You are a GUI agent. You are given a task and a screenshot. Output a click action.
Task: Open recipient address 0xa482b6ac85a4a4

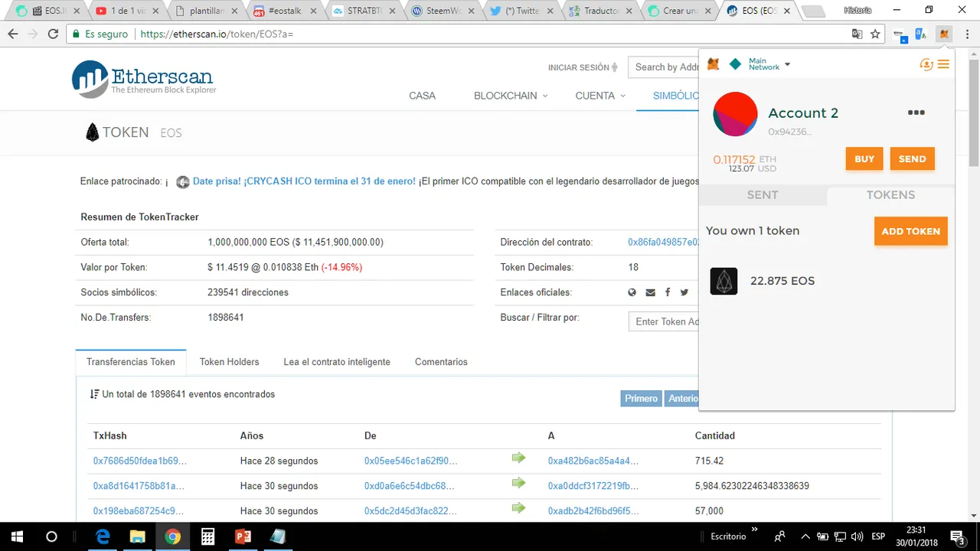pyautogui.click(x=593, y=461)
